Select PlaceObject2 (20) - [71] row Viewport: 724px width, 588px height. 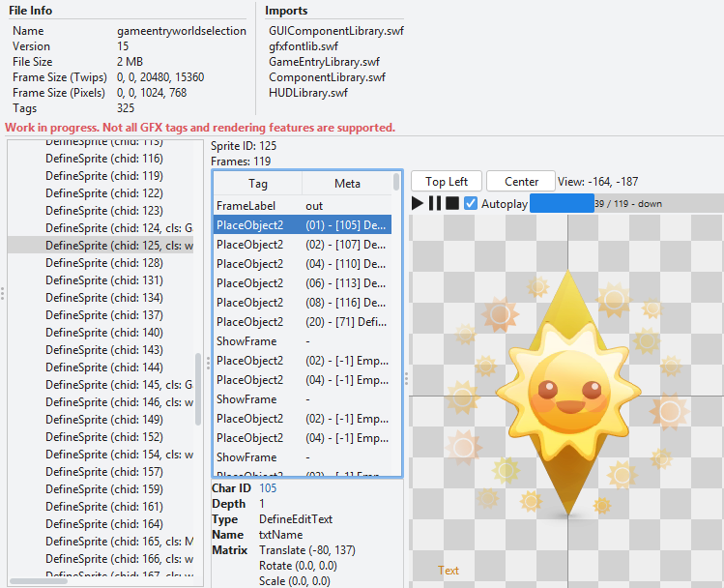tap(303, 322)
